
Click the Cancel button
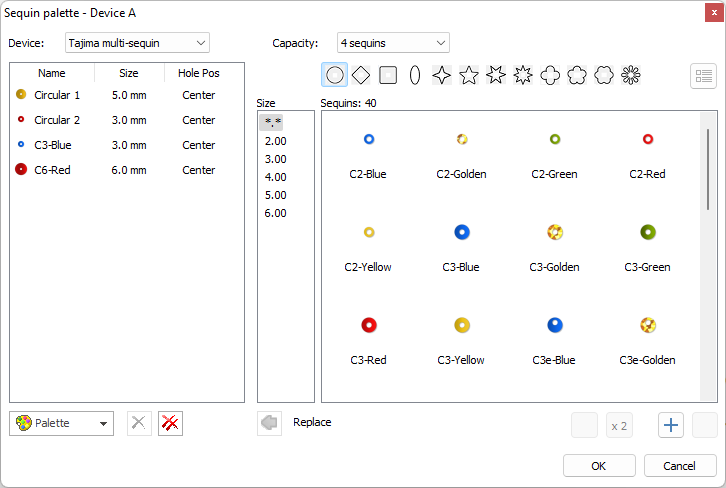(x=680, y=466)
